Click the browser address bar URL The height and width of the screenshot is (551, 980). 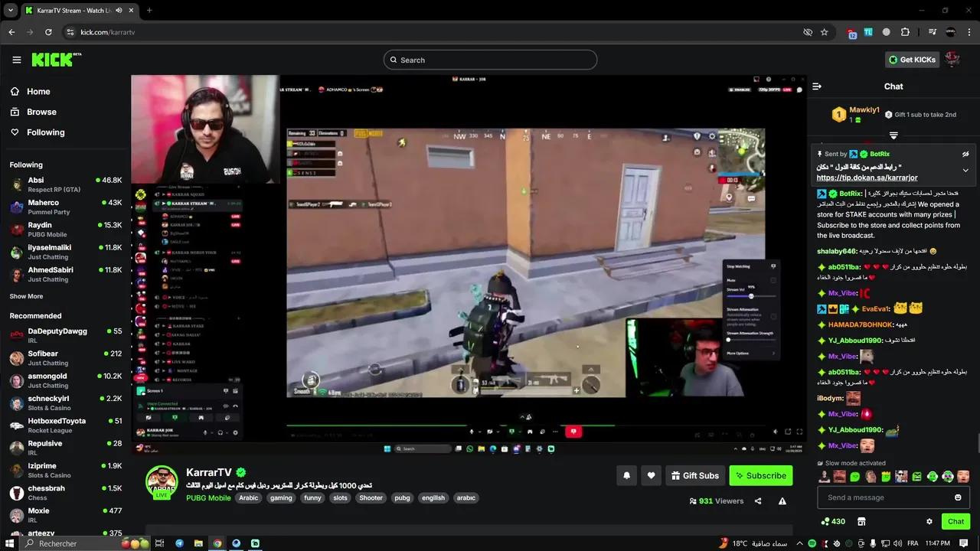point(108,32)
